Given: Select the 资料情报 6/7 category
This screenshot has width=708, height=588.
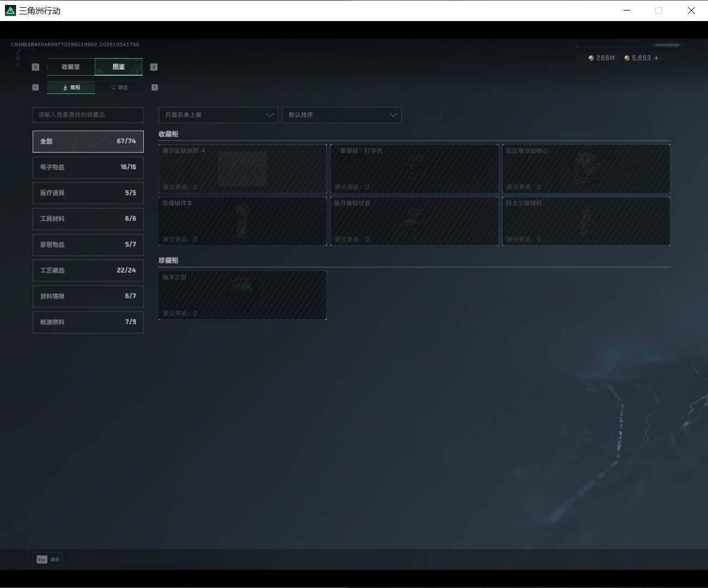Looking at the screenshot, I should 88,296.
